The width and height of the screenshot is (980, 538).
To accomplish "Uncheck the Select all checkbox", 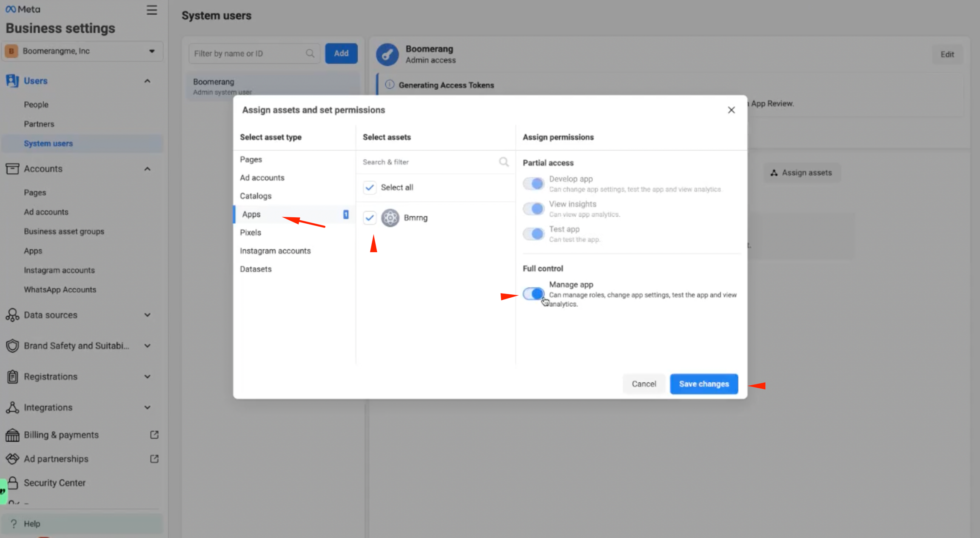I will point(370,188).
